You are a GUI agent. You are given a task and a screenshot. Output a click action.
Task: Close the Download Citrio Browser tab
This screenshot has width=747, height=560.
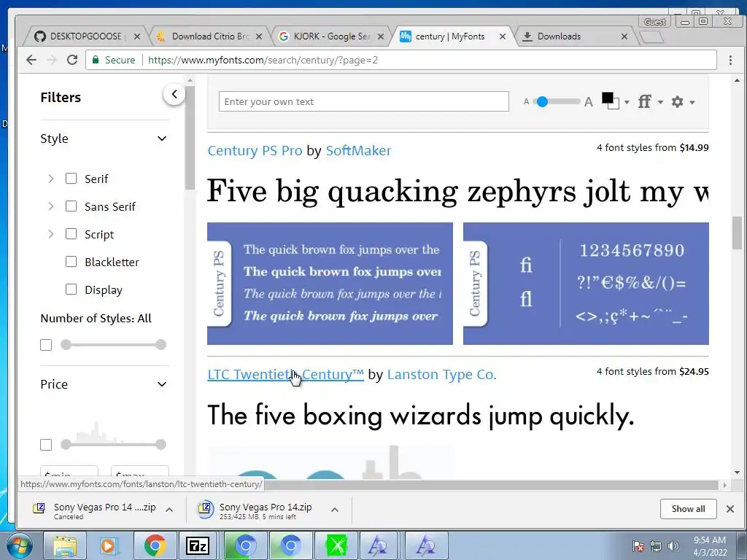(259, 36)
